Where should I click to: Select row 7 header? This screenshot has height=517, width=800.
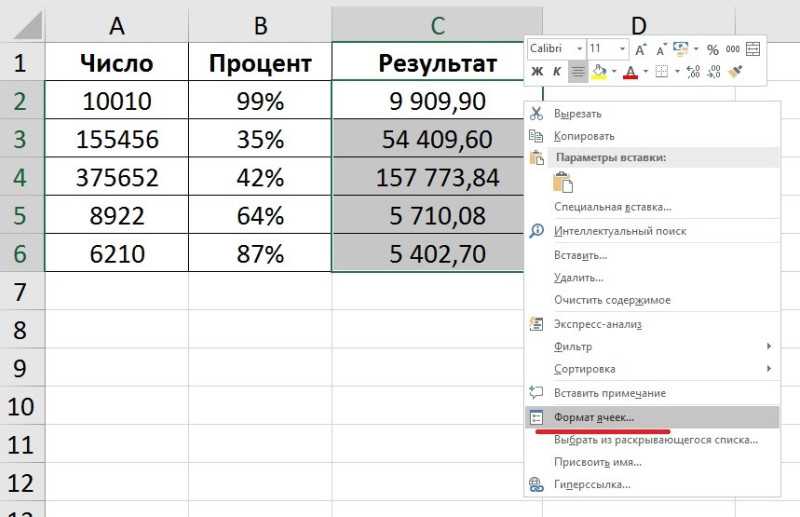[20, 292]
